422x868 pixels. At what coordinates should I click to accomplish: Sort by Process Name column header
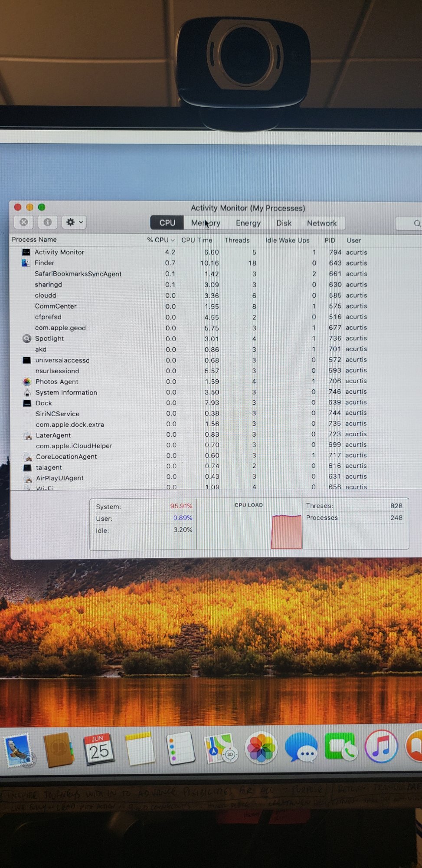tap(34, 240)
